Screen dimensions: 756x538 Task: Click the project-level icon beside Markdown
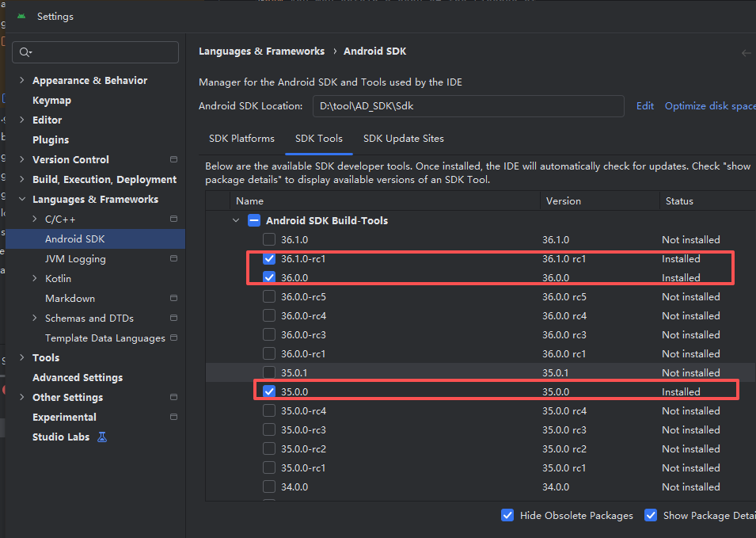[174, 298]
